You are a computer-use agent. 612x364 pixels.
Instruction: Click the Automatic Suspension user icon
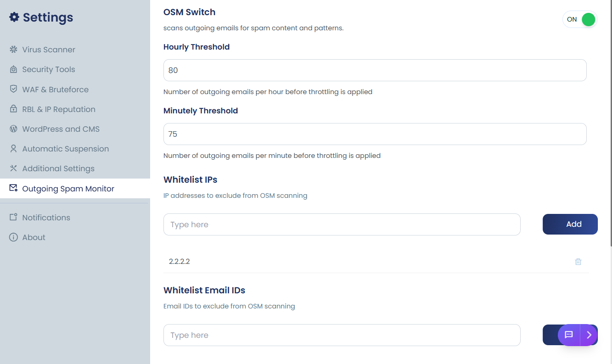coord(13,149)
